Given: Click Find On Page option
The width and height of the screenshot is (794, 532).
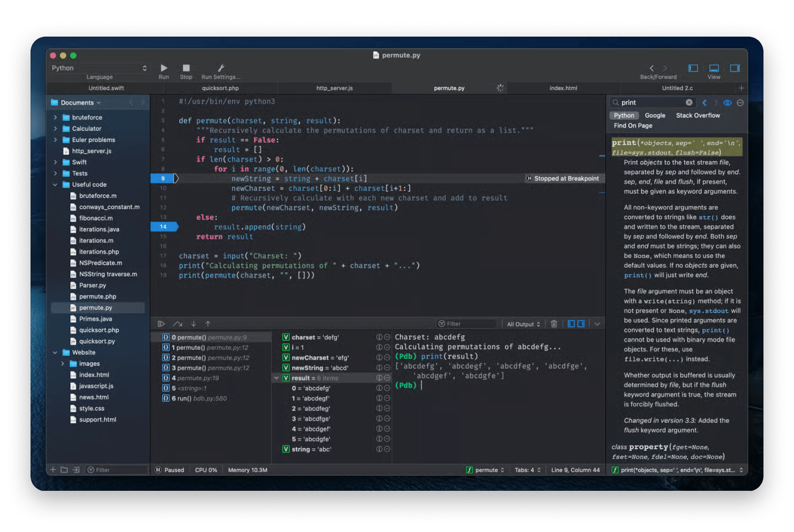Looking at the screenshot, I should [633, 126].
